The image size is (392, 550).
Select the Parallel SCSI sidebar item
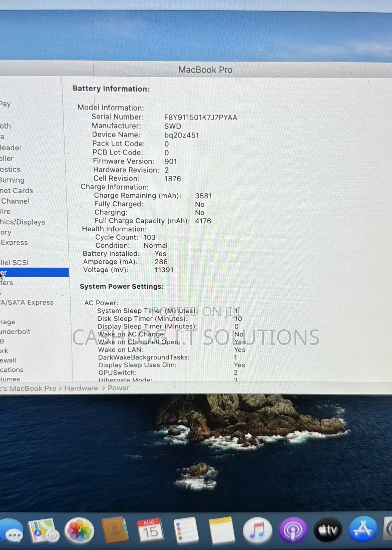tap(14, 263)
